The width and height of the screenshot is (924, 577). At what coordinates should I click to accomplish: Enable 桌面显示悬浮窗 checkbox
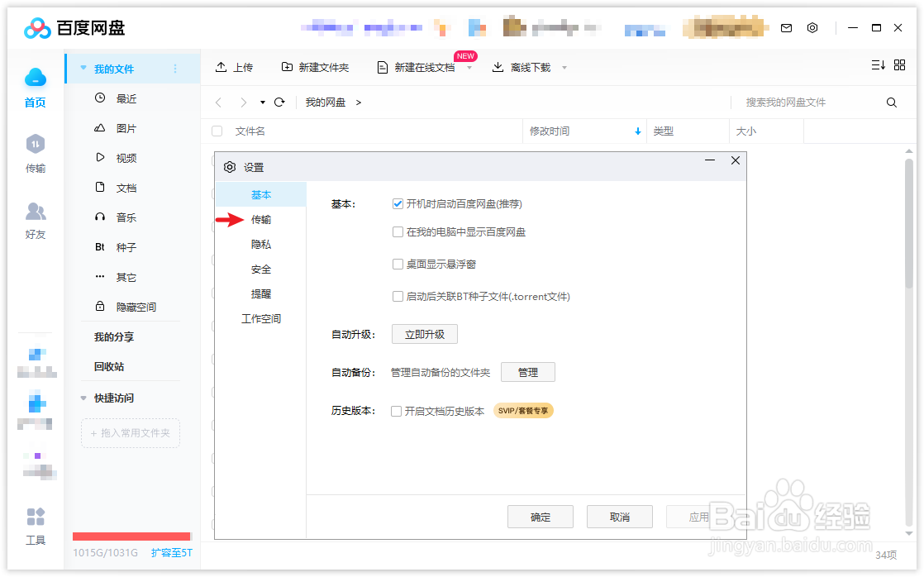pos(398,264)
